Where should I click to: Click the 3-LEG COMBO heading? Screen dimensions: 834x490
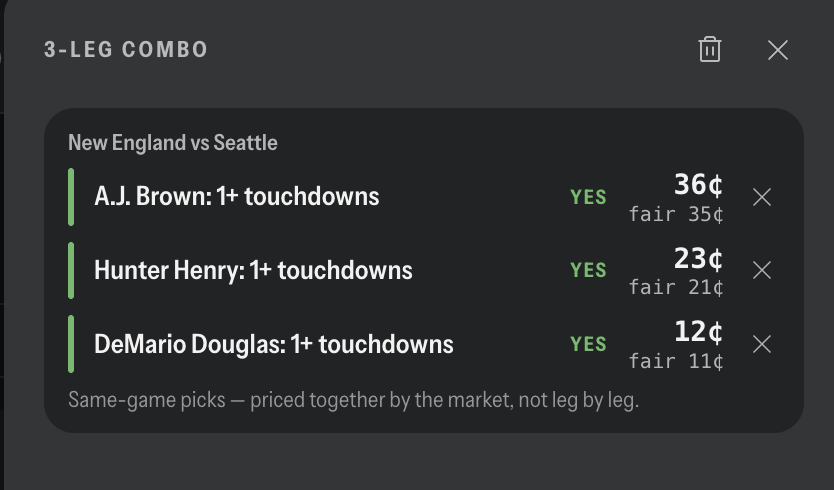click(x=126, y=49)
